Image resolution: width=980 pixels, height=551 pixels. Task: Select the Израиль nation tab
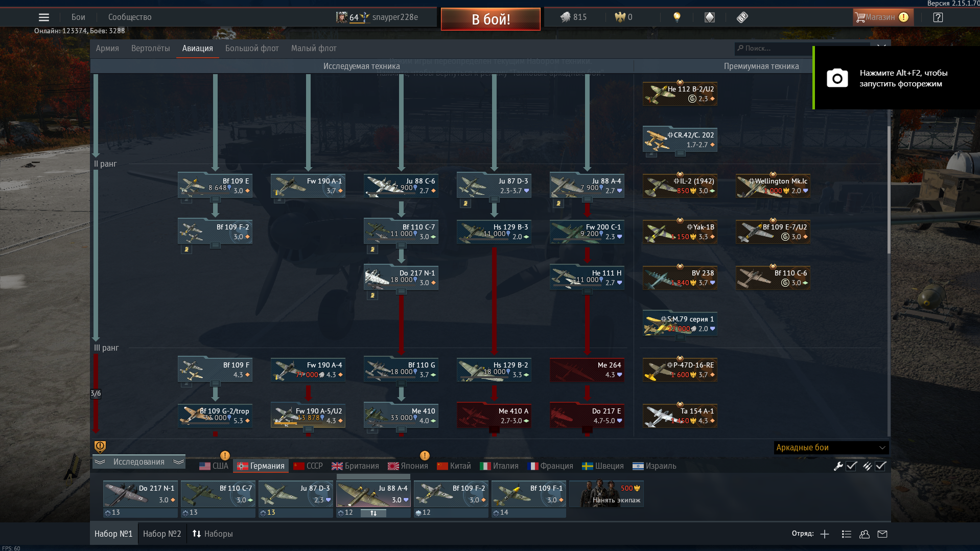click(655, 466)
